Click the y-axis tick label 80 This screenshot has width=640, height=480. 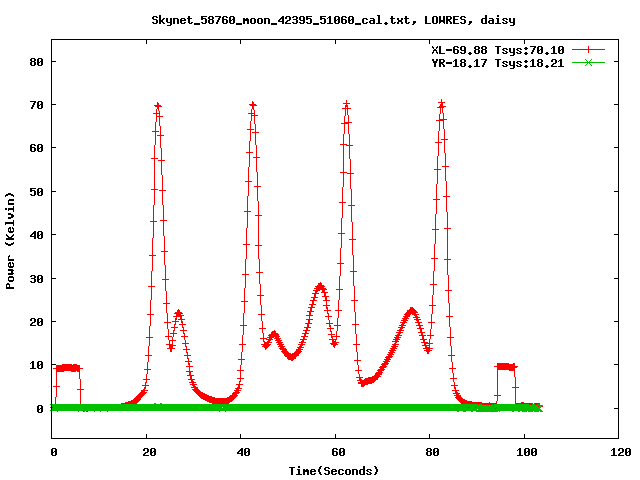point(36,62)
